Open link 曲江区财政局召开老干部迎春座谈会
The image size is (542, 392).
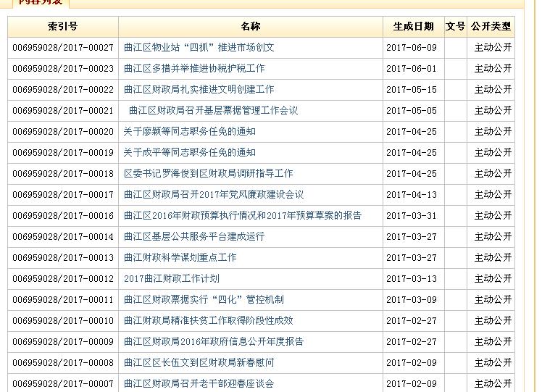pos(199,384)
